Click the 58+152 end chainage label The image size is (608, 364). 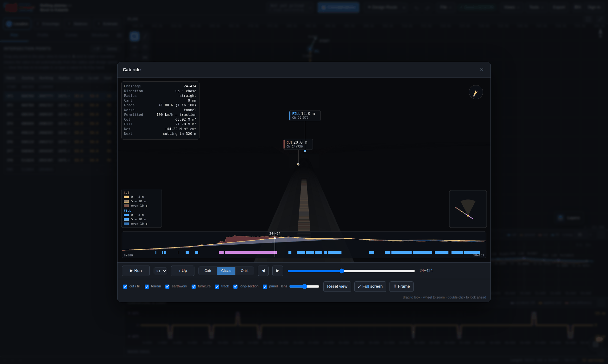pos(478,255)
